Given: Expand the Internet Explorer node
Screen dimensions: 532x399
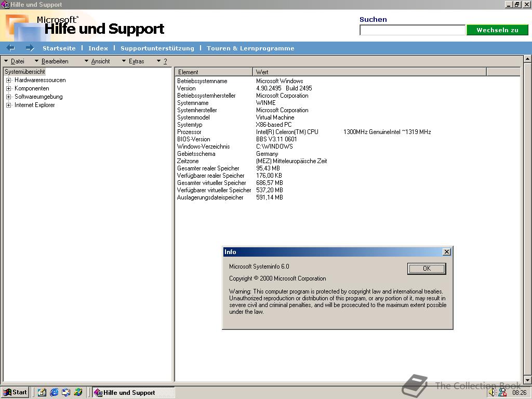Looking at the screenshot, I should point(8,105).
